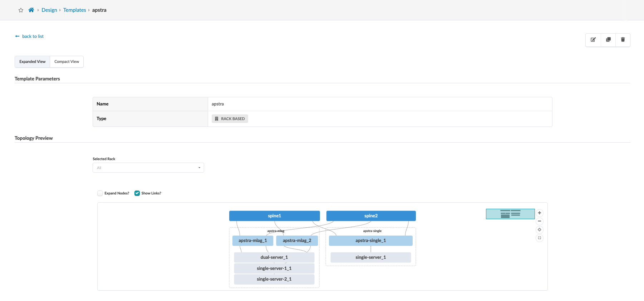Viewport: 644px width, 301px height.
Task: Zoom out topology with minus icon
Action: [540, 221]
